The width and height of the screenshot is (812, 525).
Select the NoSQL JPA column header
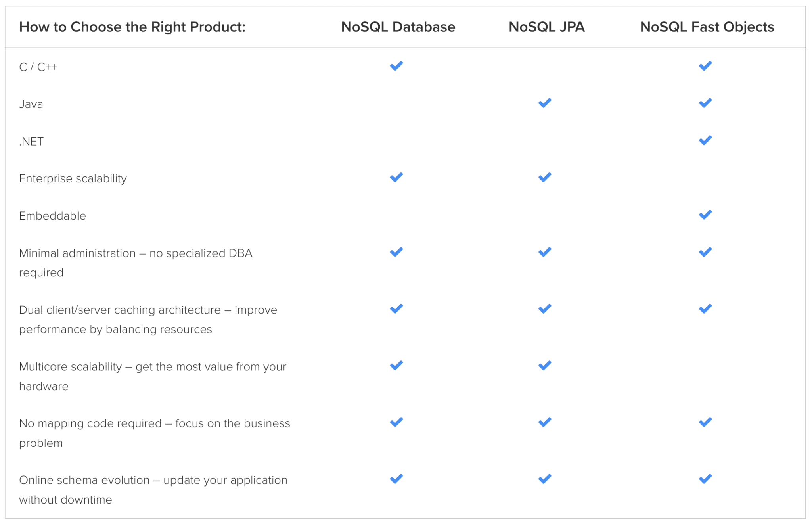pos(546,27)
